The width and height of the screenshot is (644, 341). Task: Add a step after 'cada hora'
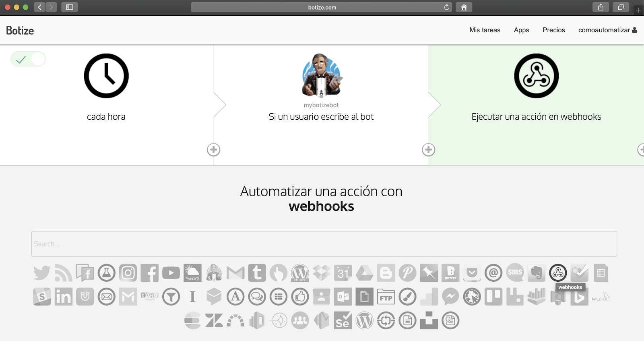214,150
